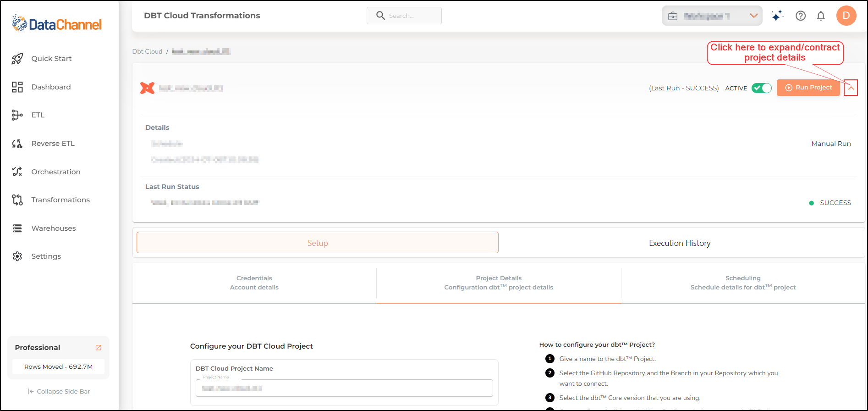Click the Professional plan label
868x411 pixels.
[x=38, y=348]
